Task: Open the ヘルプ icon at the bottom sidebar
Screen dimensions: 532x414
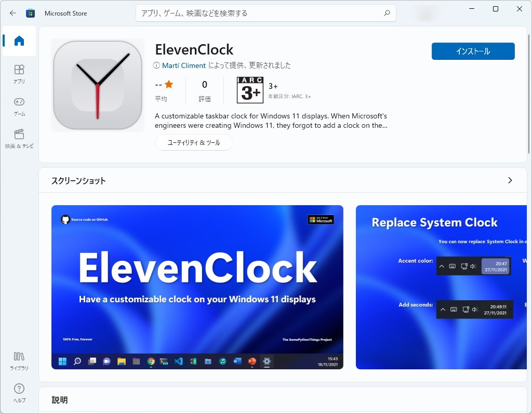Action: coord(19,393)
